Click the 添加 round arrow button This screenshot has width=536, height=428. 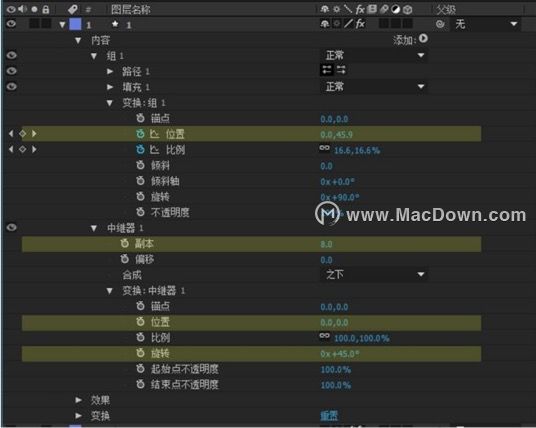click(423, 39)
